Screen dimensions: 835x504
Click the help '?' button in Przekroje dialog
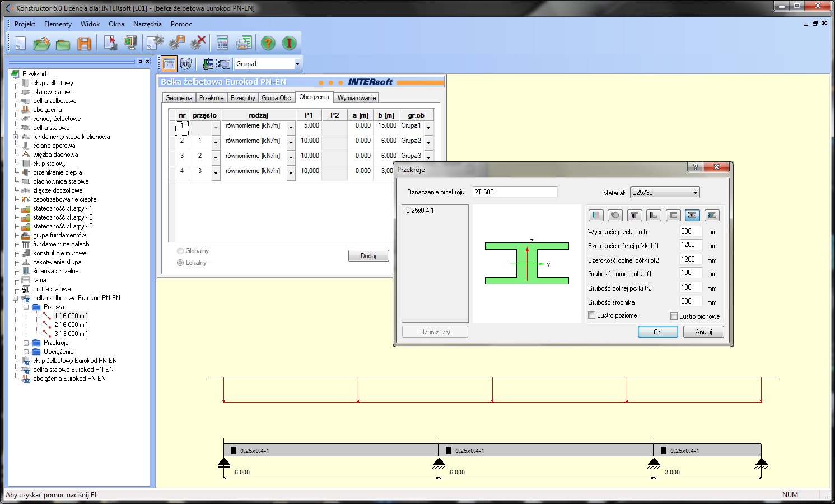tap(695, 167)
